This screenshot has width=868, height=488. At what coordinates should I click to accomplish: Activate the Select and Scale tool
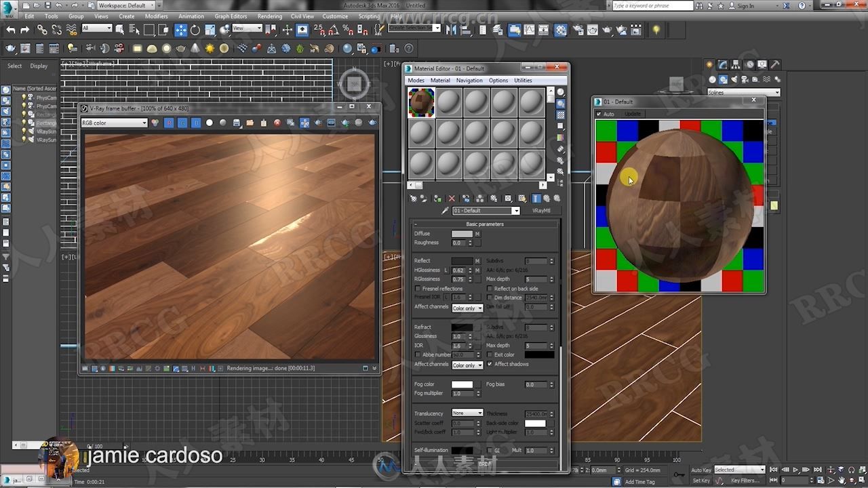(x=210, y=30)
